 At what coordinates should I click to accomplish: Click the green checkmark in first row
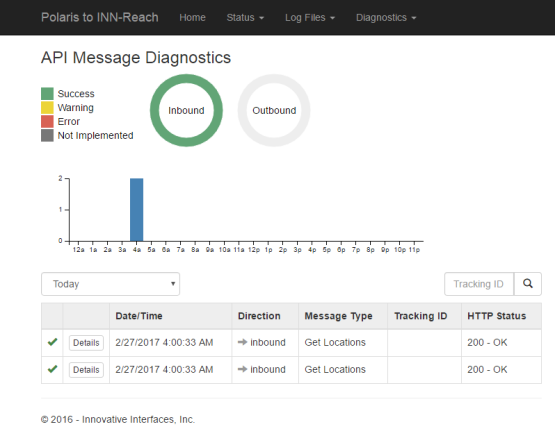52,342
